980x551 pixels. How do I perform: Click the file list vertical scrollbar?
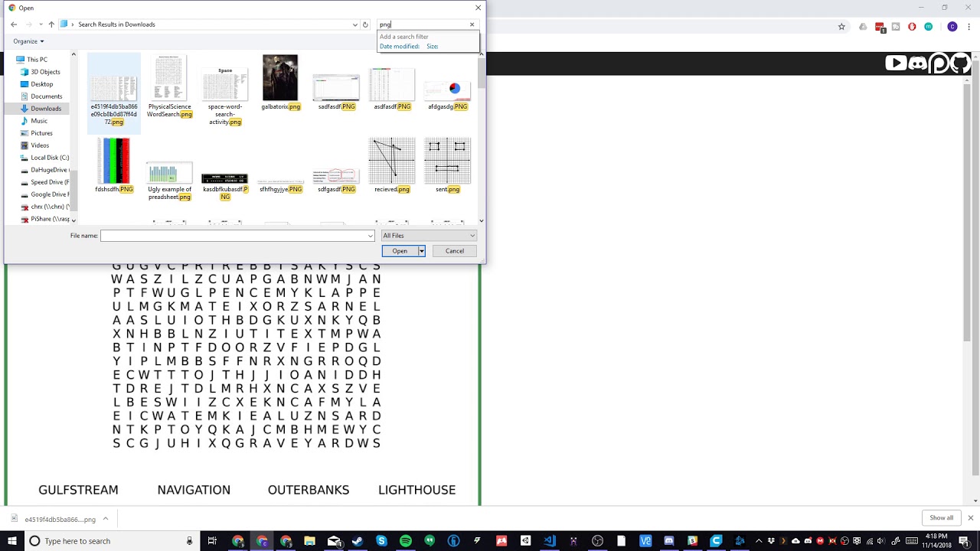pos(481,138)
